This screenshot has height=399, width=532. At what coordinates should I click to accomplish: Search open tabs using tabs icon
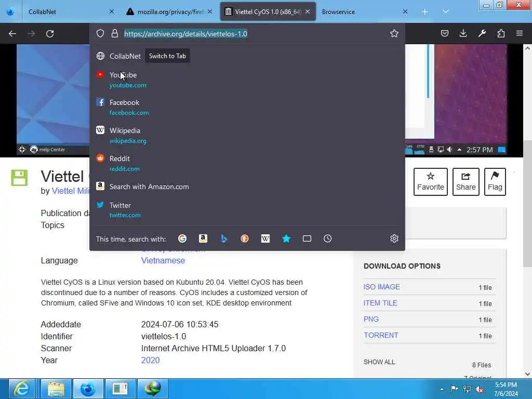pyautogui.click(x=307, y=238)
